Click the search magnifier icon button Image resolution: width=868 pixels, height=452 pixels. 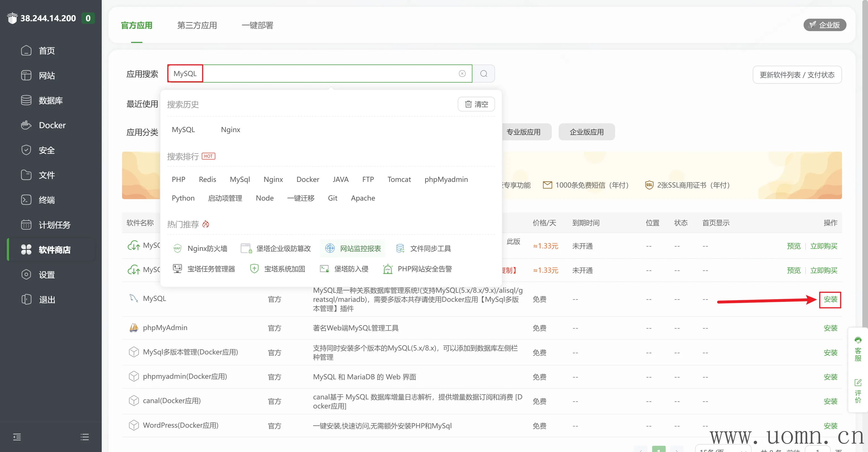pos(483,74)
